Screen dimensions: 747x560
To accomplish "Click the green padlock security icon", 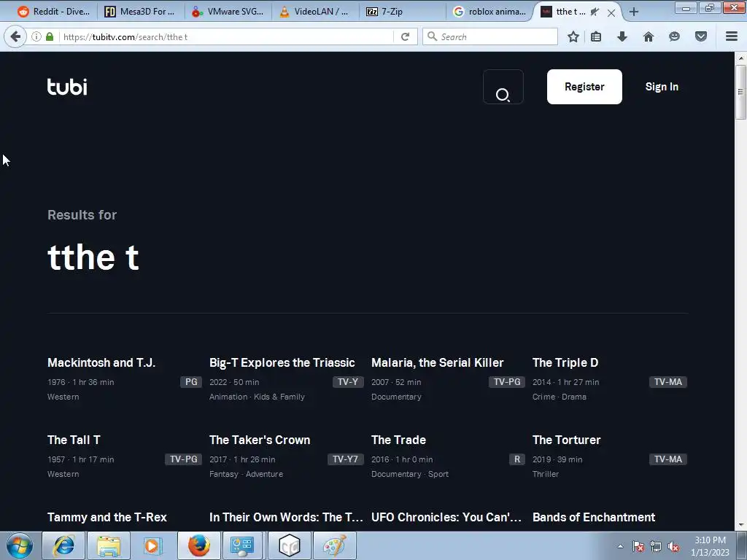I will (50, 36).
